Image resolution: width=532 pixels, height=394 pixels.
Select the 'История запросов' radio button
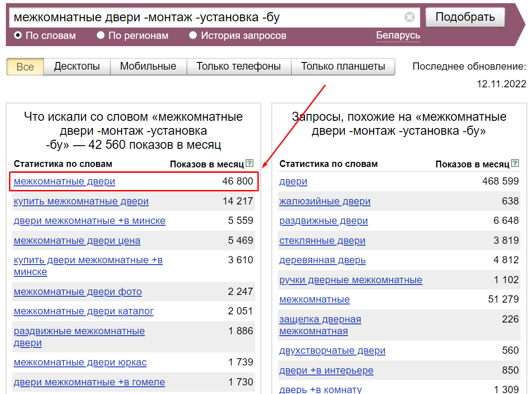[x=193, y=35]
